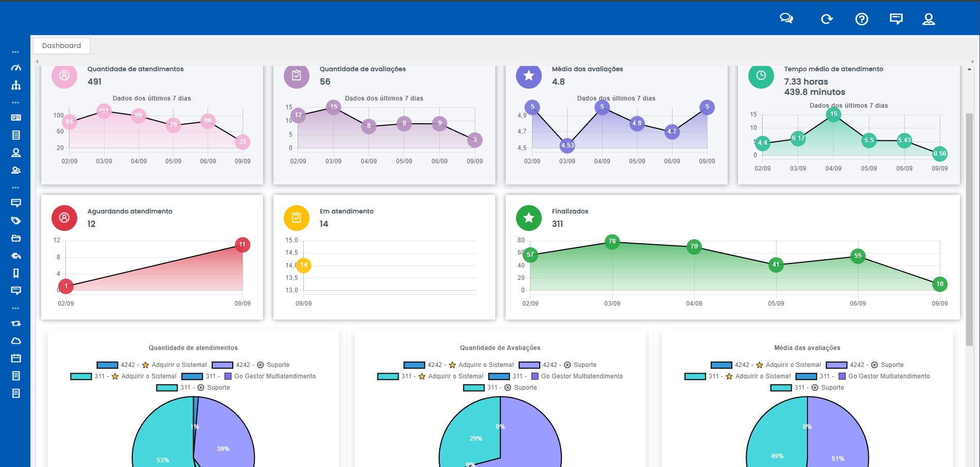This screenshot has height=467, width=980.
Task: Switch to the Dashboard tab
Action: pyautogui.click(x=62, y=46)
